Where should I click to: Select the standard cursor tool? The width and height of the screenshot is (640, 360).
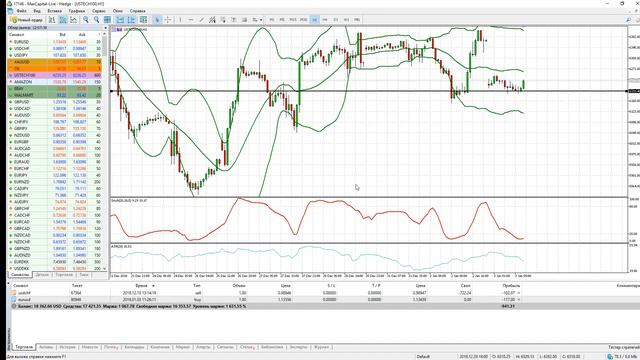pyautogui.click(x=157, y=20)
